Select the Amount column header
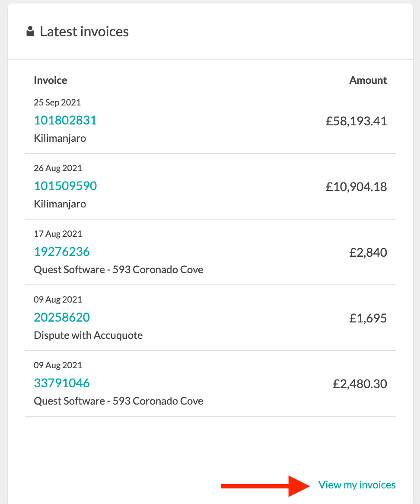Screen dimensions: 420x504 (368, 80)
